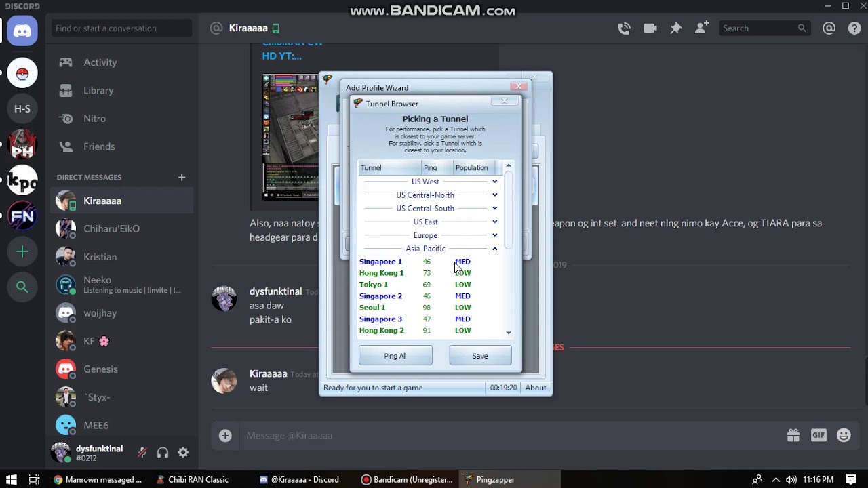Start a video call

[x=650, y=28]
